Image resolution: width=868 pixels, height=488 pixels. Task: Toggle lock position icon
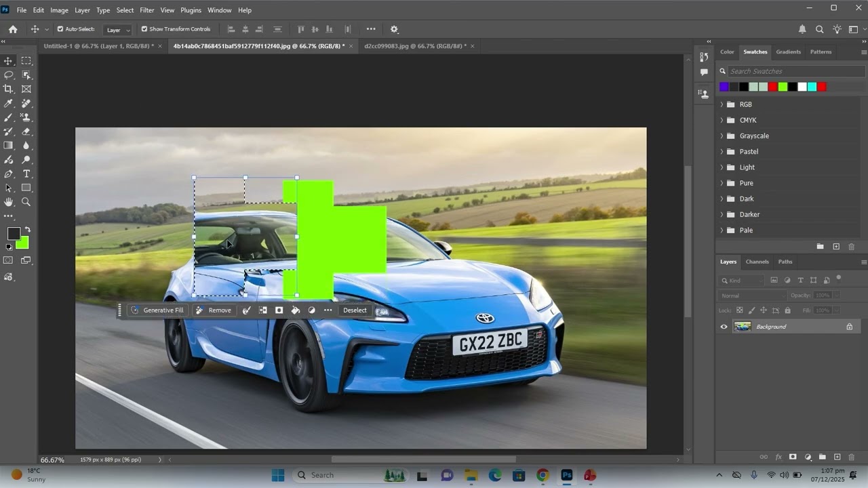[764, 310]
